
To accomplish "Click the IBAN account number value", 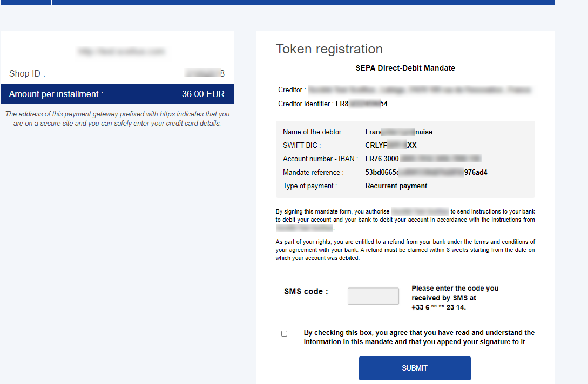I will pos(423,159).
